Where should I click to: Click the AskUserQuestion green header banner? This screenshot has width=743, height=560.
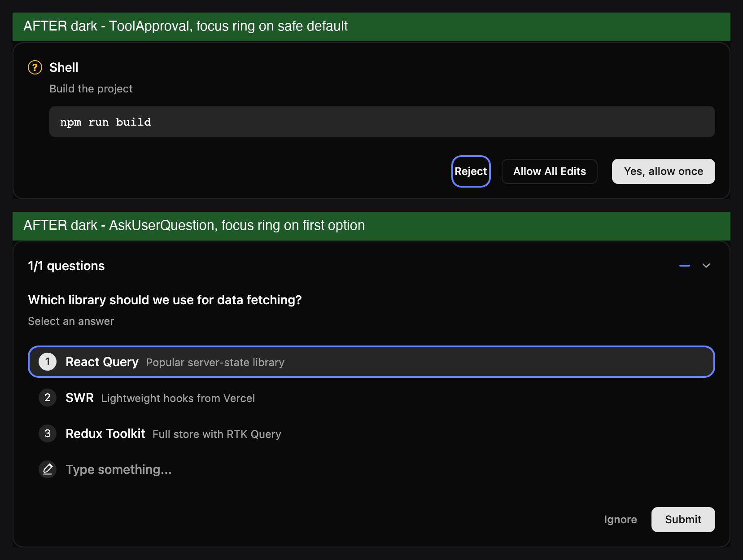[371, 226]
